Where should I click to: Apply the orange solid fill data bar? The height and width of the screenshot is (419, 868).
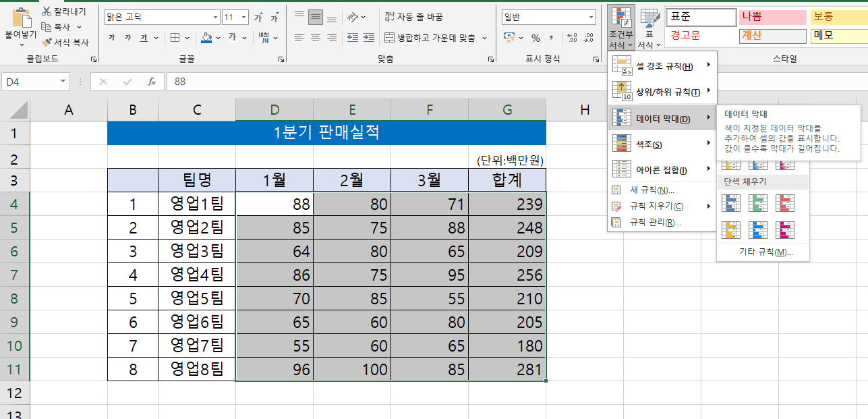click(732, 231)
